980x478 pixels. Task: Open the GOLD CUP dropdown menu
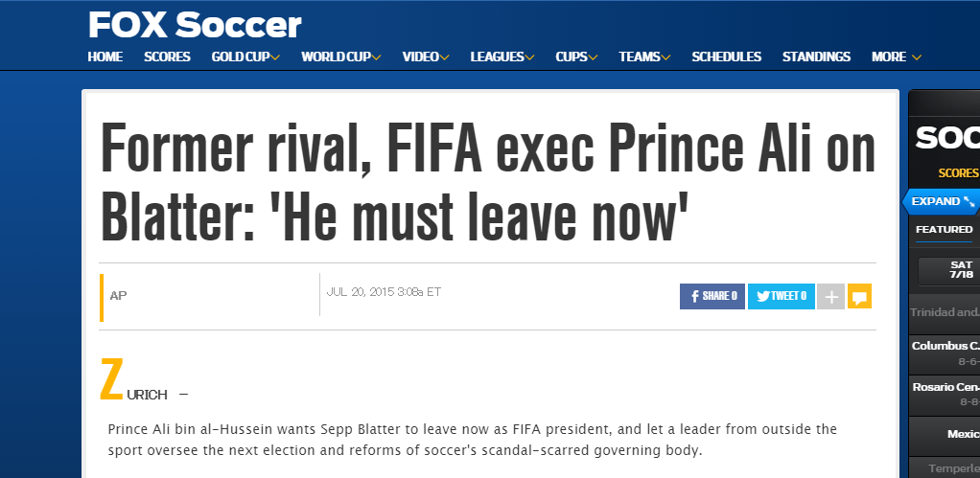click(245, 57)
